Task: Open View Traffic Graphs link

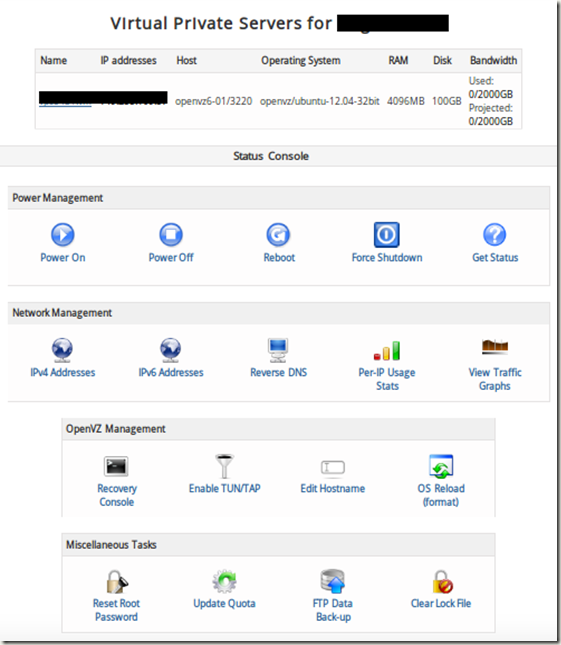Action: [x=495, y=379]
